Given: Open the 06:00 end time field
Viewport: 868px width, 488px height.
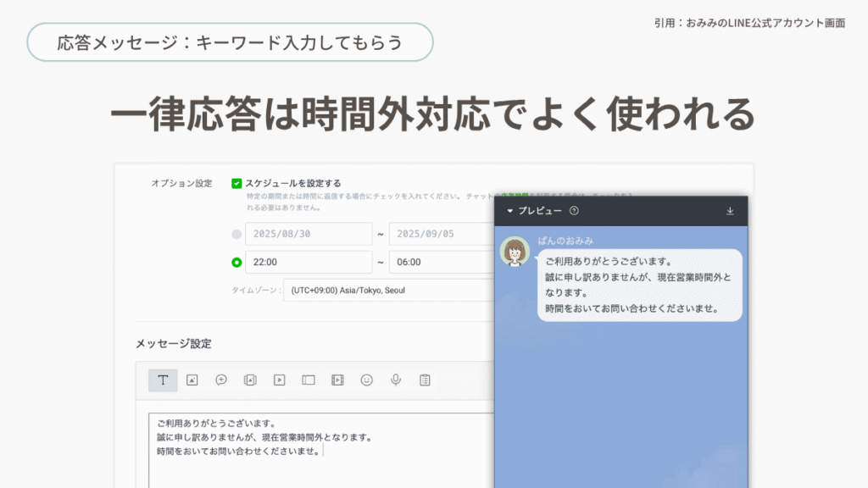Looking at the screenshot, I should click(441, 263).
